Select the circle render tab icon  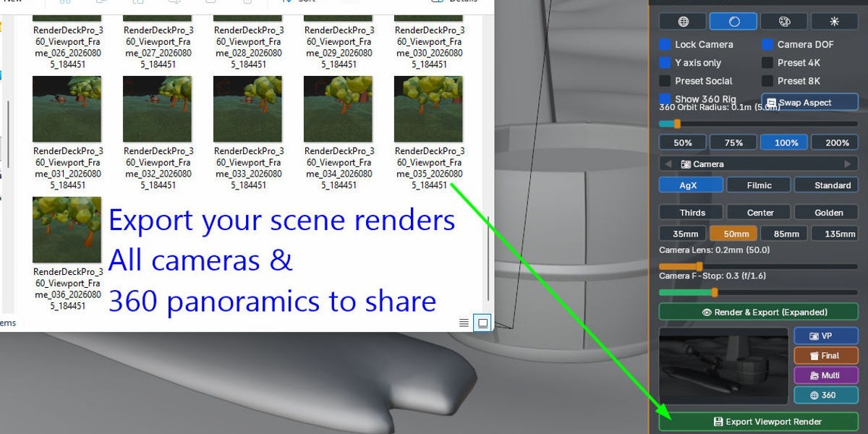[733, 22]
